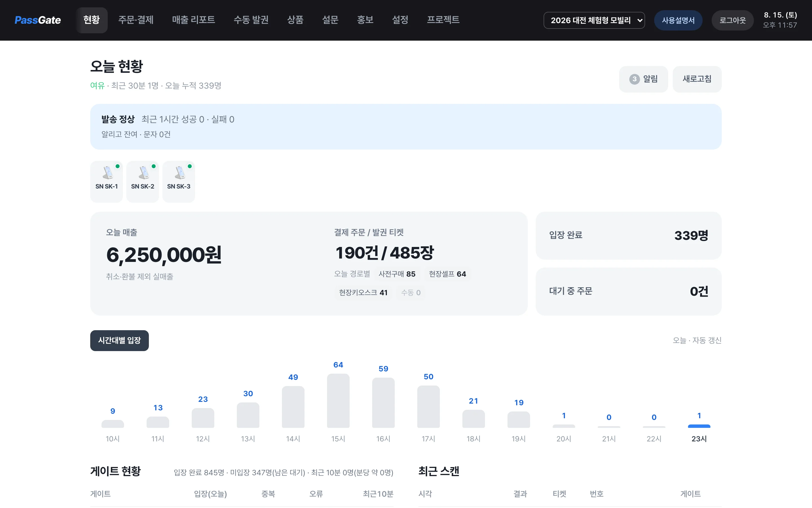Click the 15시 bar showing 64
812x508 pixels.
(338, 400)
